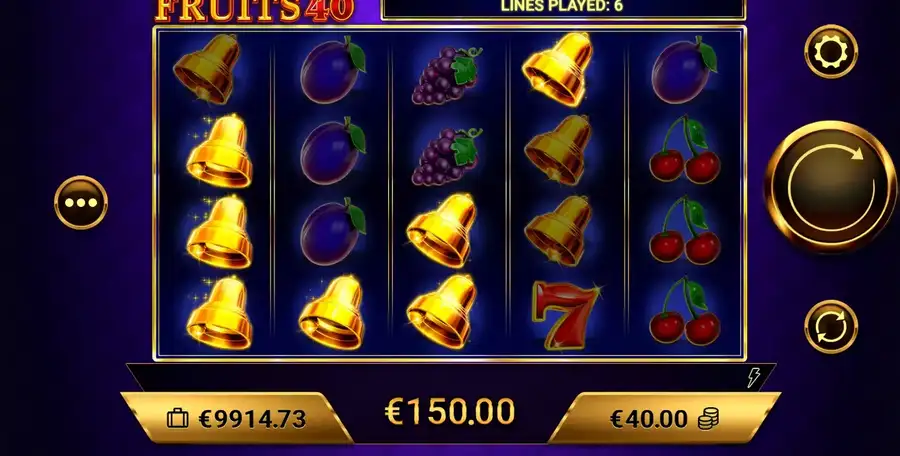
Task: Click the top-left golden bell symbol
Action: (x=207, y=69)
